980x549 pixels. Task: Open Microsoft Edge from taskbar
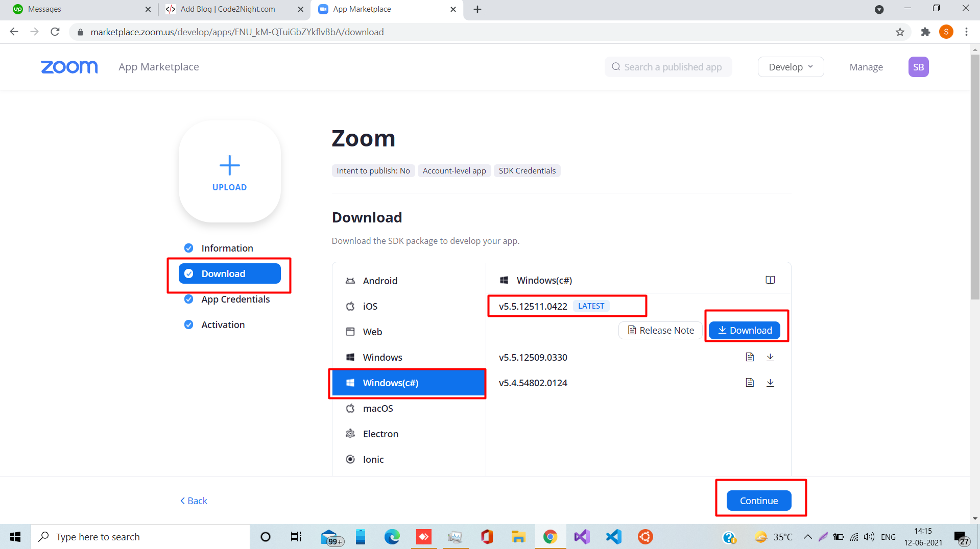pos(392,537)
